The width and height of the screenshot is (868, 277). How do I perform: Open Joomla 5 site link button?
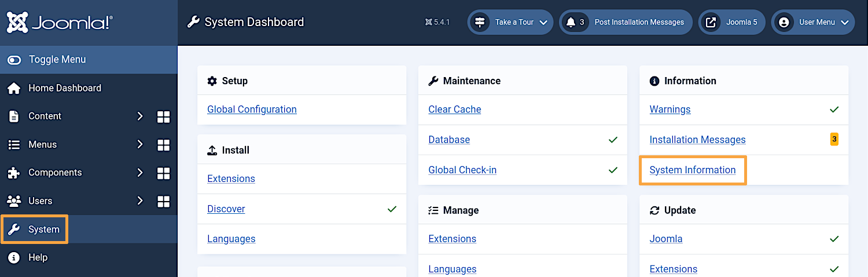(732, 23)
